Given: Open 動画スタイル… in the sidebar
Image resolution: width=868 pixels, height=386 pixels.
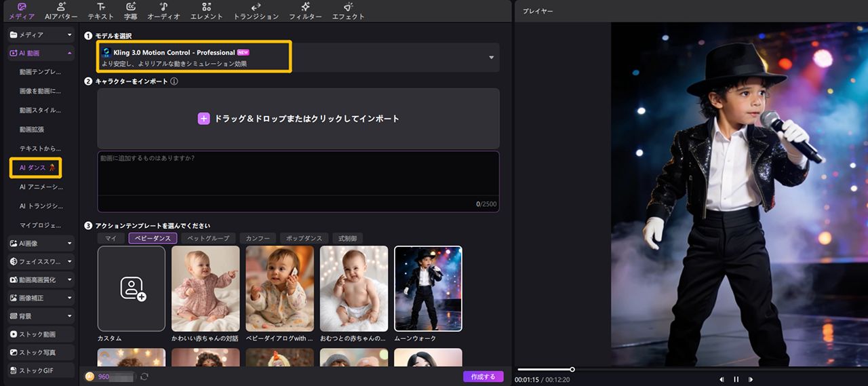Looking at the screenshot, I should 41,110.
